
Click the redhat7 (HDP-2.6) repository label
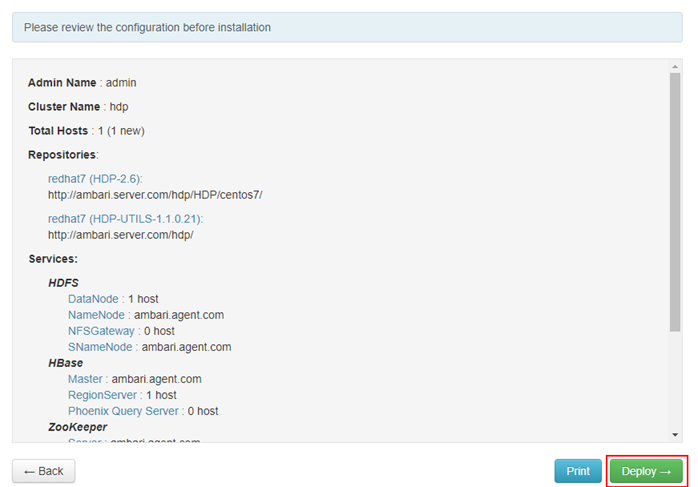click(94, 178)
